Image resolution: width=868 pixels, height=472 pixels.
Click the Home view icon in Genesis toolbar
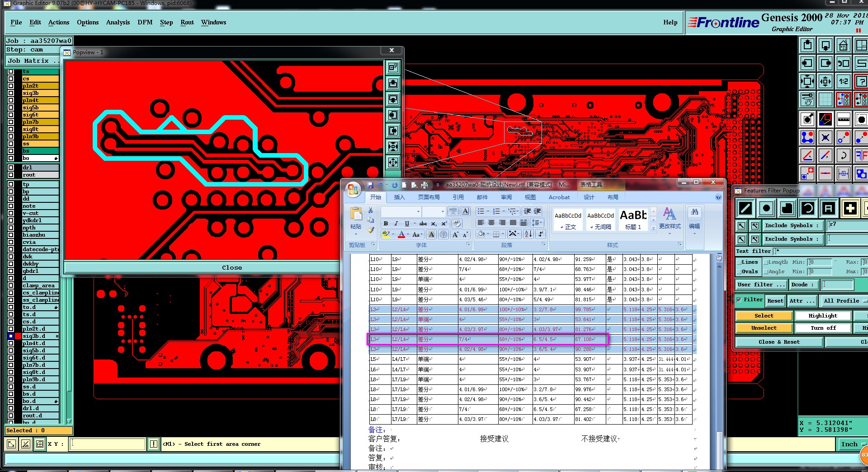coord(843,45)
